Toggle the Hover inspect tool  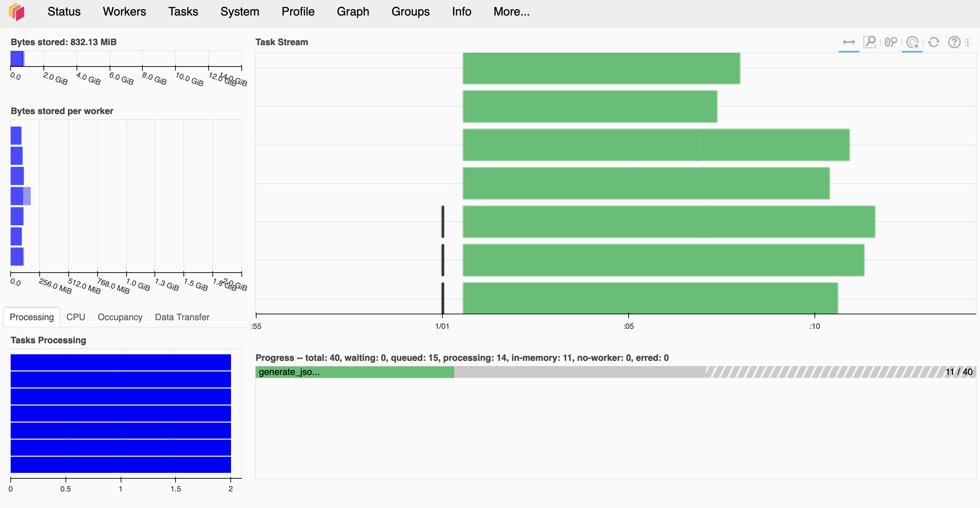tap(912, 42)
